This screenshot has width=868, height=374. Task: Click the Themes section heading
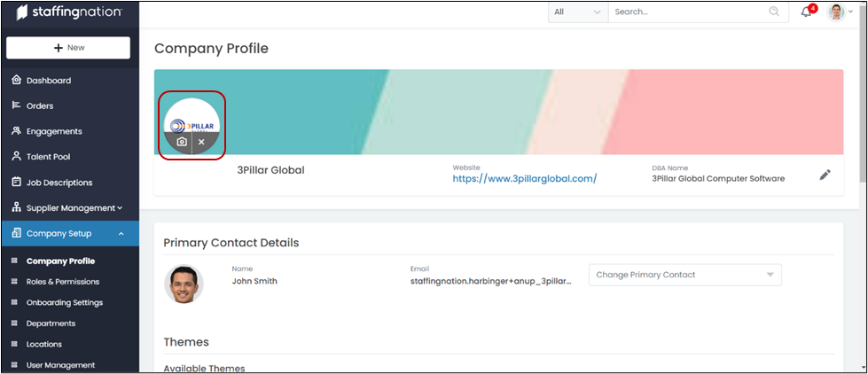pyautogui.click(x=186, y=342)
